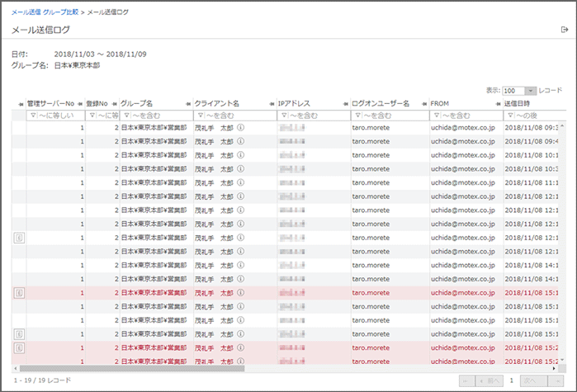Viewport: 577px width, 392px height.
Task: Open client info icon in the 09:4 row
Action: point(241,141)
